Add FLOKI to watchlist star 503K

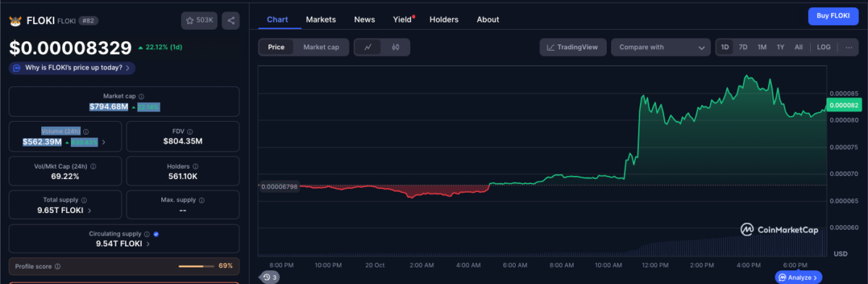click(x=199, y=20)
